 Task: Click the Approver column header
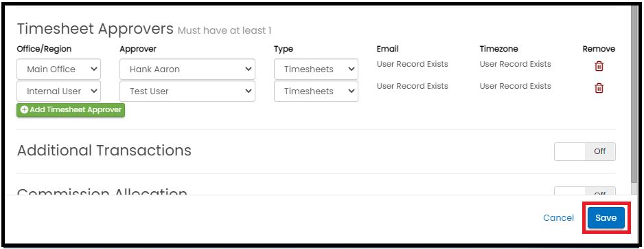click(138, 49)
